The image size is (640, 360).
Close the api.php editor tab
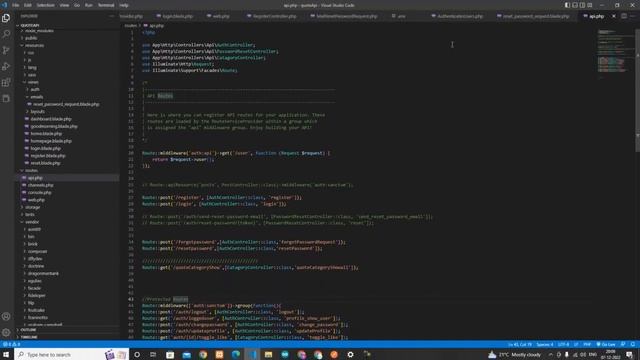(x=613, y=16)
